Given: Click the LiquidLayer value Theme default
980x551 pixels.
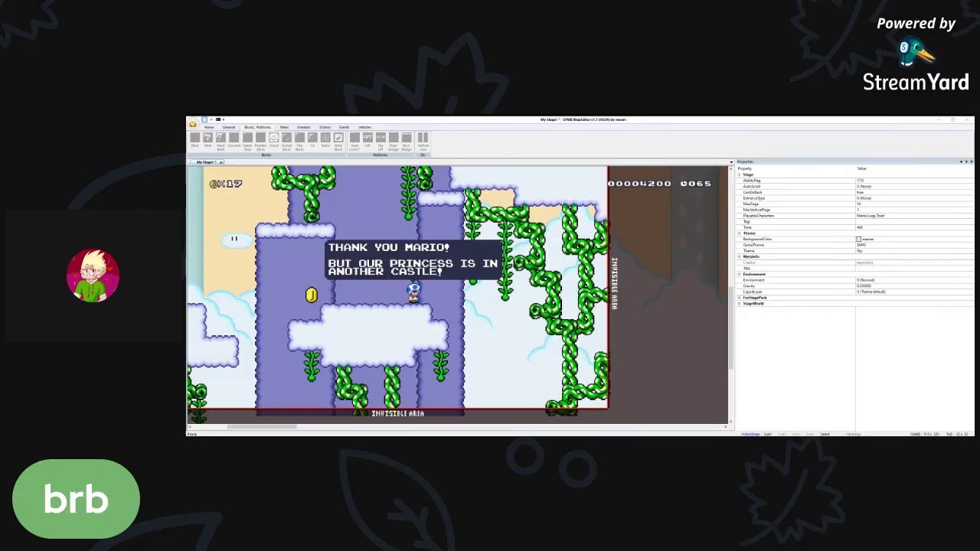Looking at the screenshot, I should pos(873,292).
